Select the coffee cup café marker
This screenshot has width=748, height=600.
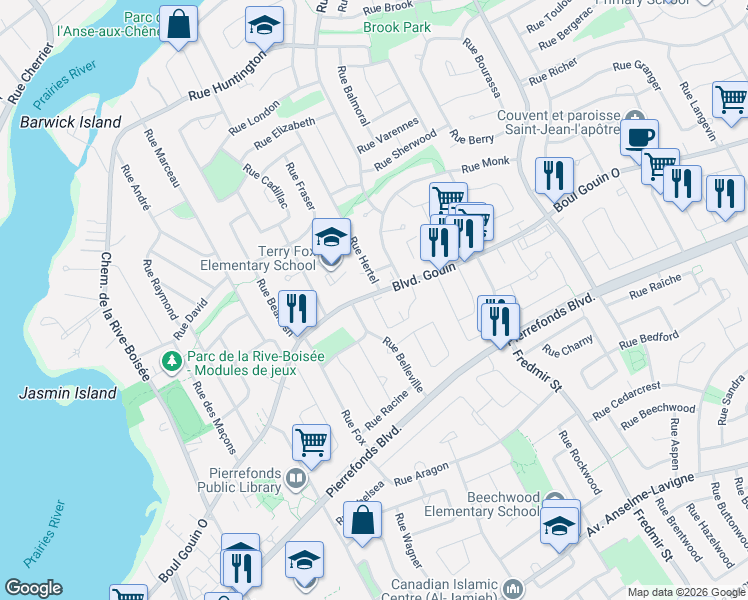[640, 138]
